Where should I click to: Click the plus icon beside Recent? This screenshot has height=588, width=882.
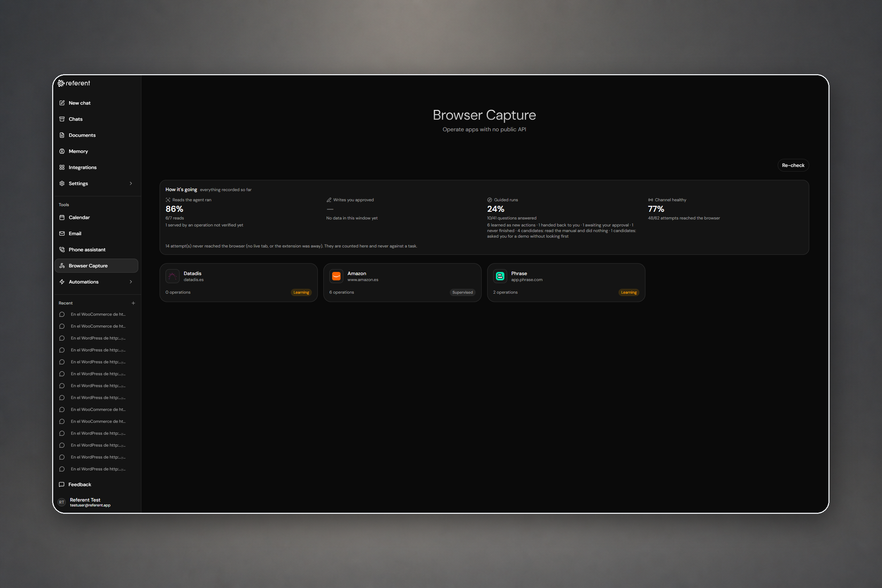[133, 303]
